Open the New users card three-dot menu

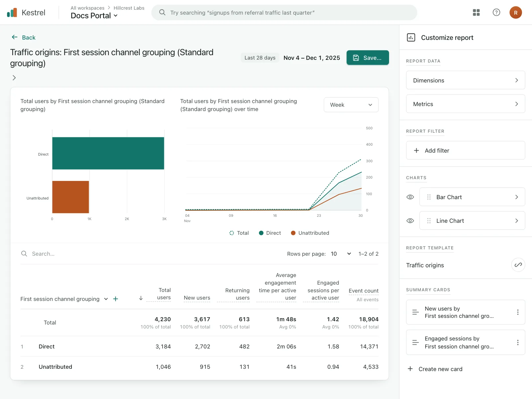pyautogui.click(x=518, y=312)
